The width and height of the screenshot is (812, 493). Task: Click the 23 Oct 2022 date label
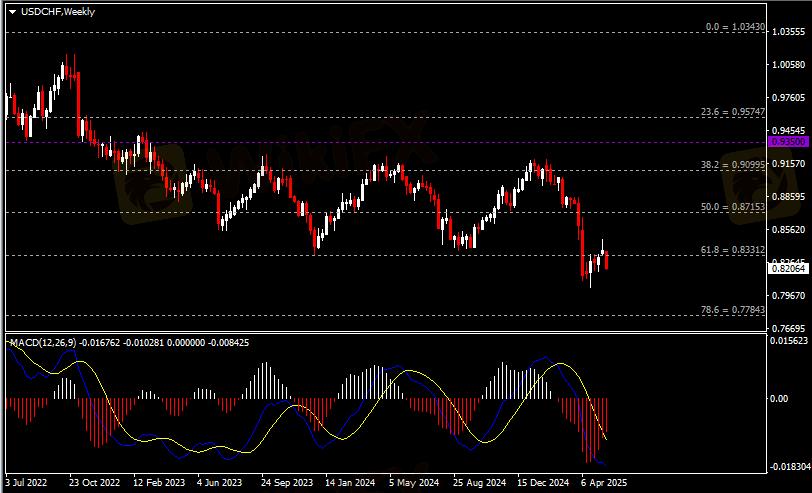tap(94, 483)
